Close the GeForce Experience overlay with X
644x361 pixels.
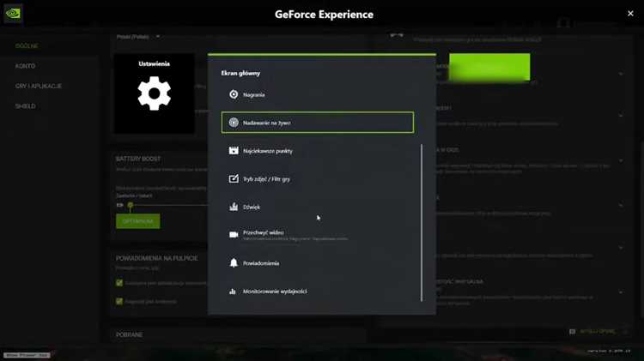[630, 14]
